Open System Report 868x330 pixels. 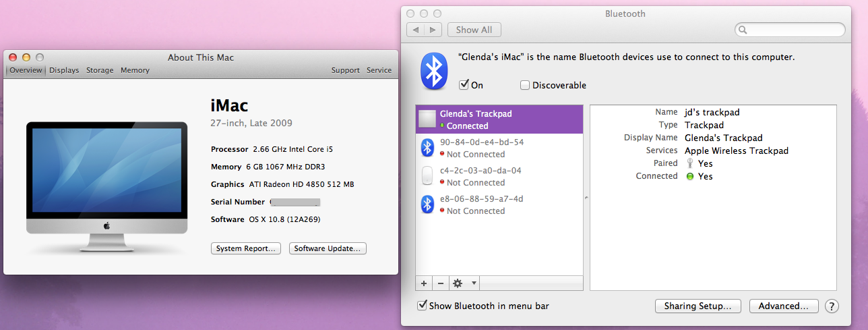tap(246, 248)
